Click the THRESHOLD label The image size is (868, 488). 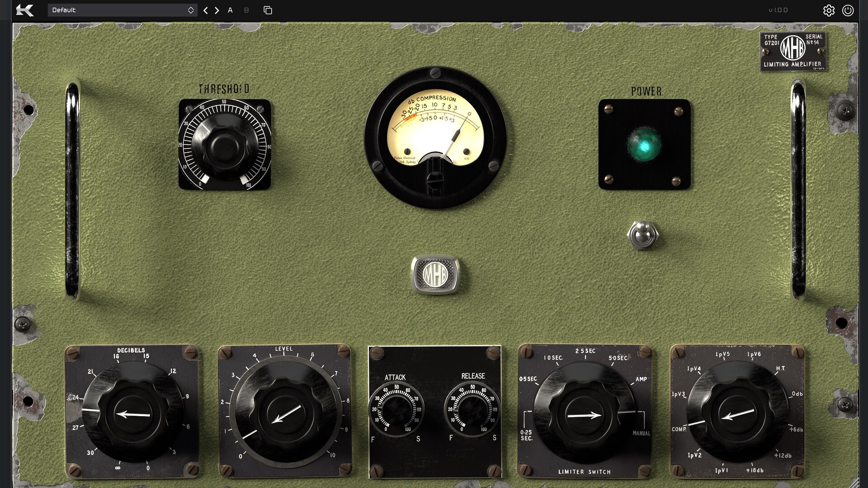224,89
